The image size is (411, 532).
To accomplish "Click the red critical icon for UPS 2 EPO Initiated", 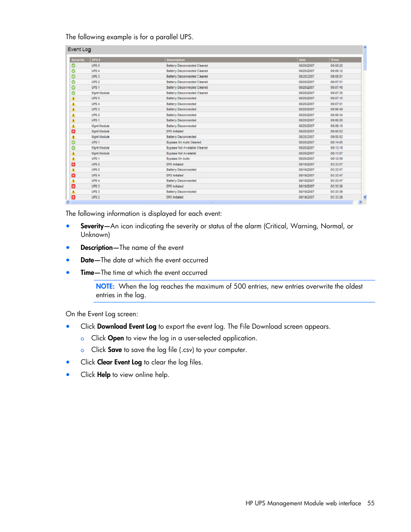I will click(73, 197).
